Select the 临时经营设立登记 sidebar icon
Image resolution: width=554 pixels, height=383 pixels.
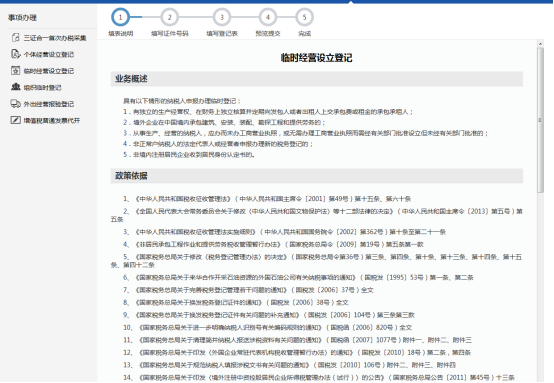click(15, 71)
